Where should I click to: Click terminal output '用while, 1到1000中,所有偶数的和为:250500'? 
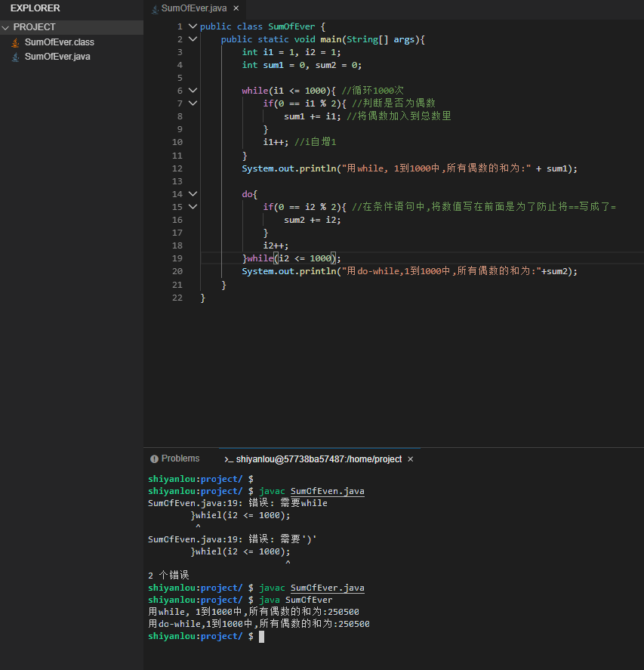coord(254,613)
